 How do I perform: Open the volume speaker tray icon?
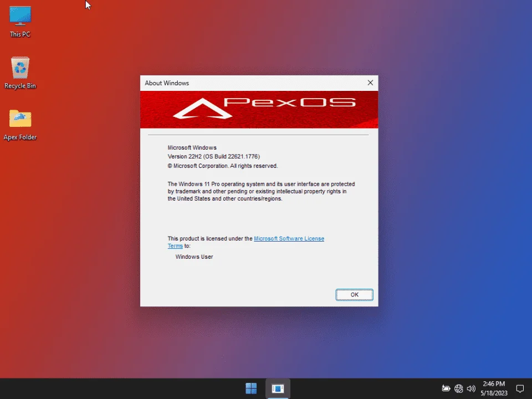[471, 388]
